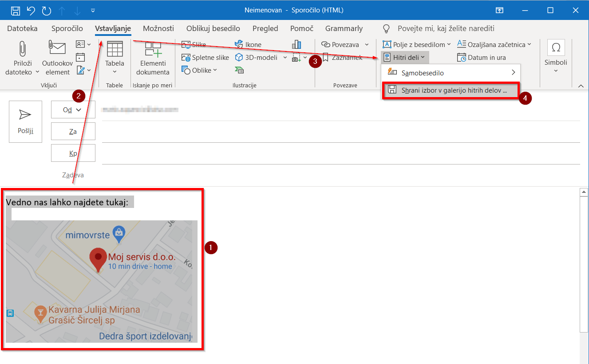Image resolution: width=589 pixels, height=364 pixels.
Task: Open the Polje z besedilom dropdown
Action: (416, 44)
